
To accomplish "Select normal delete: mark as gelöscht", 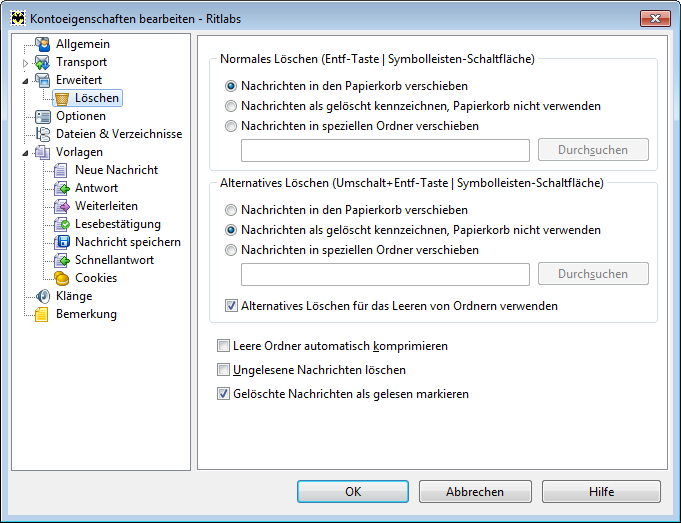I will [x=231, y=106].
